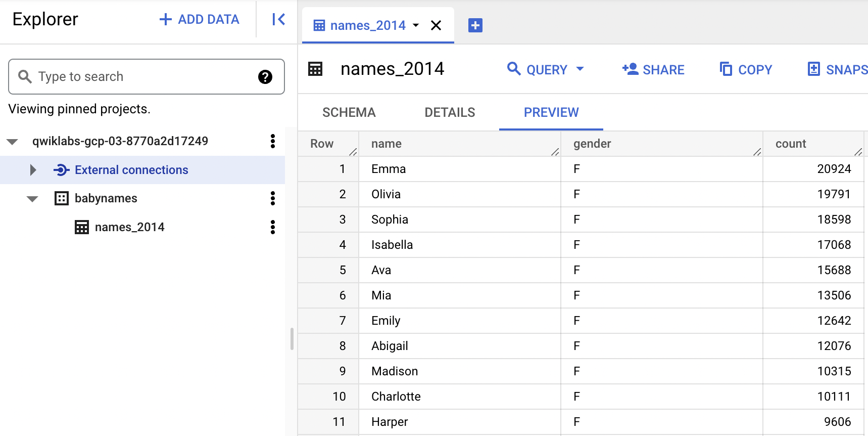Click the SNAPSHOT icon
Screen dimensions: 868x436
click(x=814, y=69)
